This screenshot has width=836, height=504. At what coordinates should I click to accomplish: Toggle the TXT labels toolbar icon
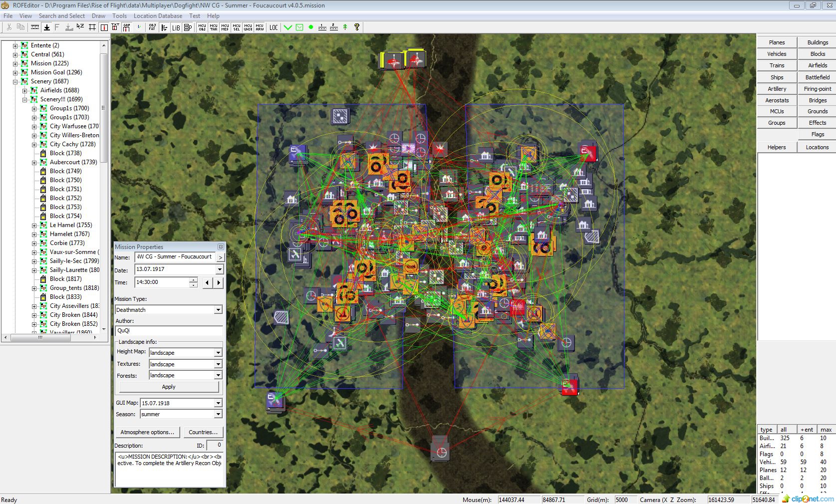[x=115, y=27]
